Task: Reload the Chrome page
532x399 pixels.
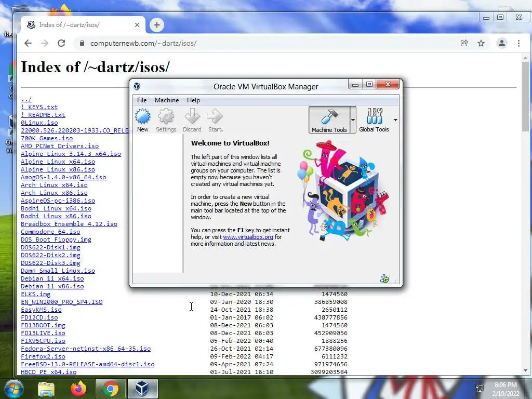Action: tap(61, 43)
